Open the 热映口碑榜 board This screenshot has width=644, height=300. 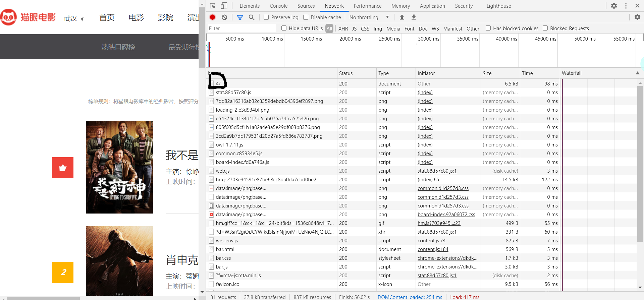pyautogui.click(x=118, y=47)
